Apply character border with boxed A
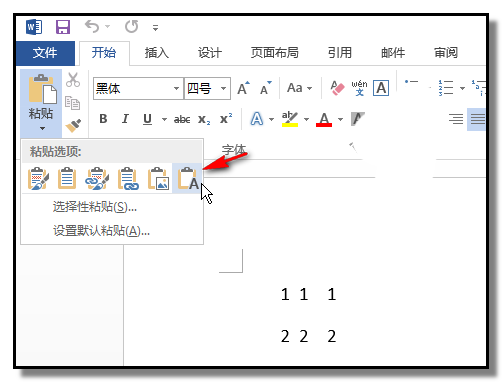Image resolution: width=502 pixels, height=382 pixels. click(x=381, y=88)
